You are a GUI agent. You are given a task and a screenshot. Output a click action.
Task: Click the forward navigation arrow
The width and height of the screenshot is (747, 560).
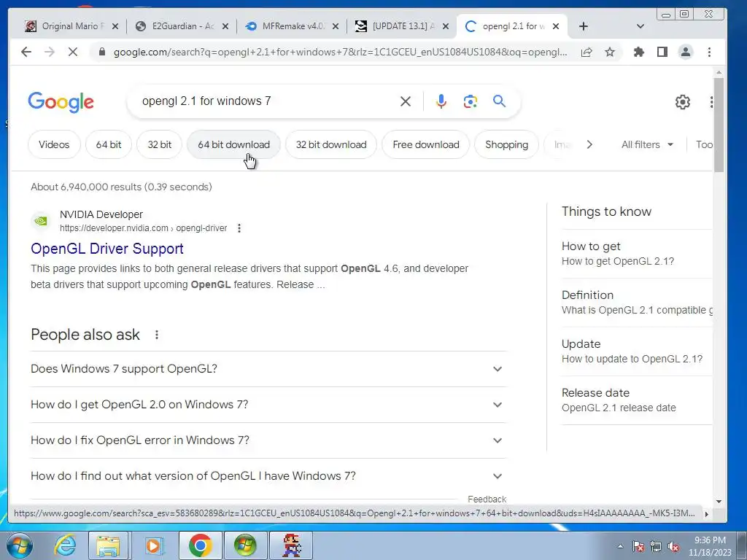(49, 52)
